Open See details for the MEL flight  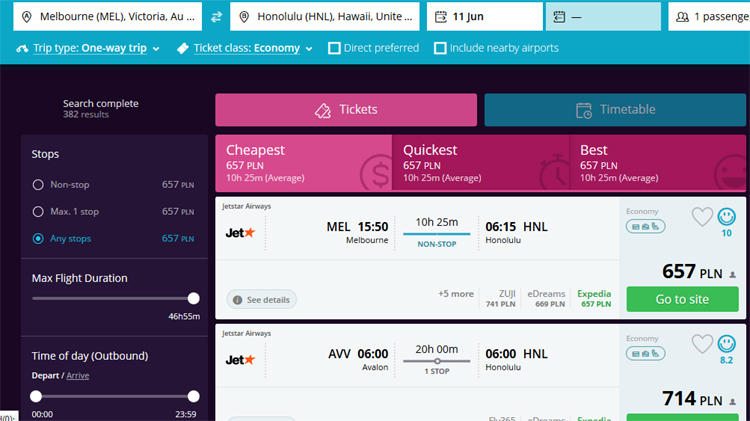pyautogui.click(x=262, y=300)
